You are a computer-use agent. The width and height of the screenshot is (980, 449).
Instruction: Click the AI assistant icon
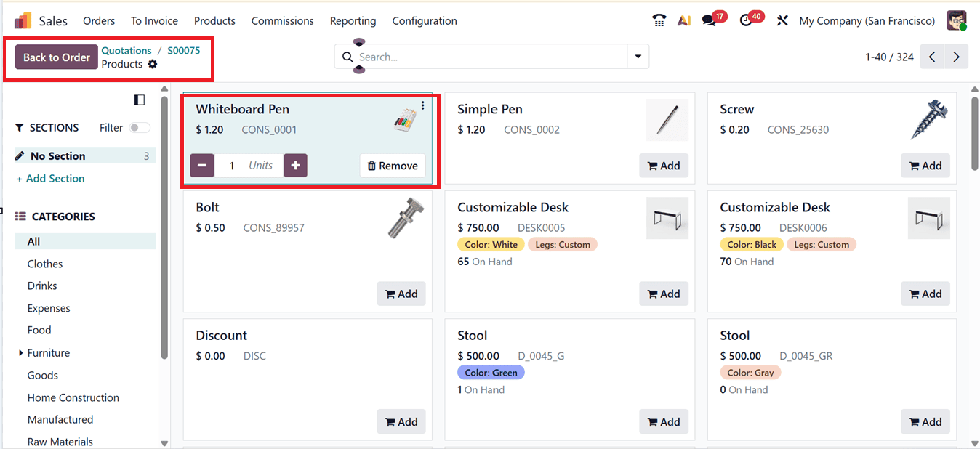click(683, 20)
